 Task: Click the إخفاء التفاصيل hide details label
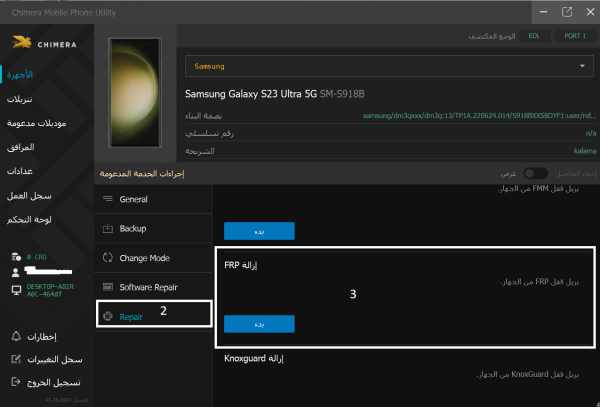(x=576, y=174)
